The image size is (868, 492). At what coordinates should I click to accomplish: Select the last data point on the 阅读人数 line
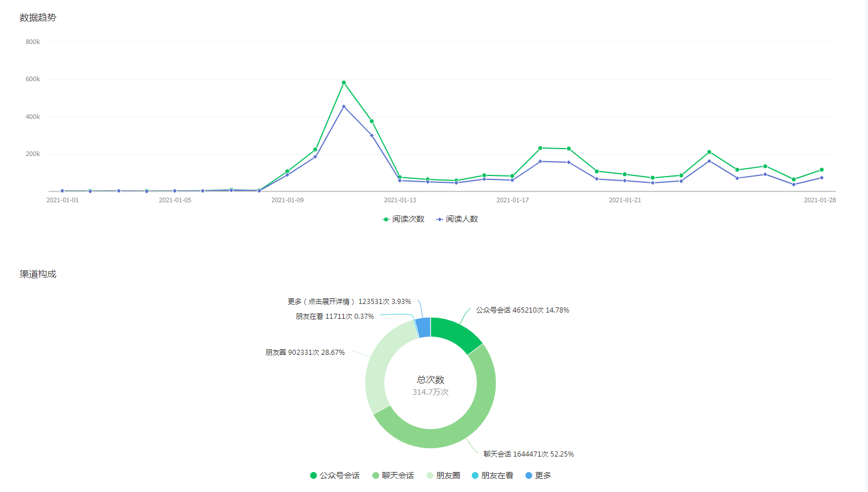pyautogui.click(x=821, y=178)
